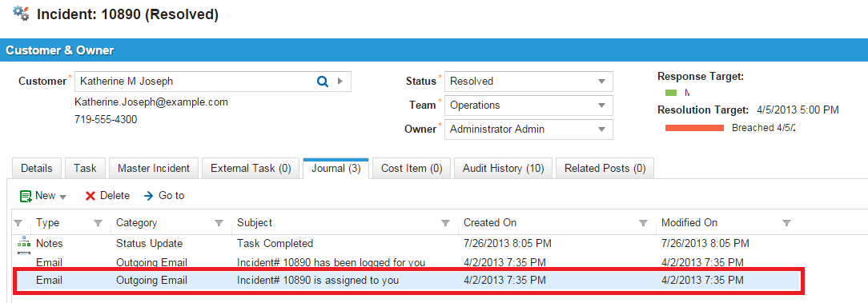Open the Type column filter icon

click(x=98, y=223)
